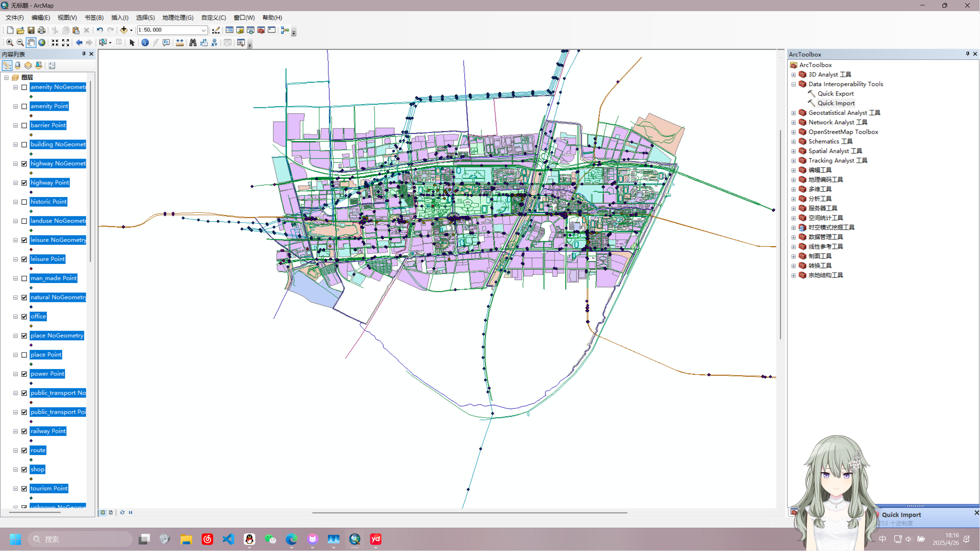Click the New map document icon

pyautogui.click(x=10, y=30)
